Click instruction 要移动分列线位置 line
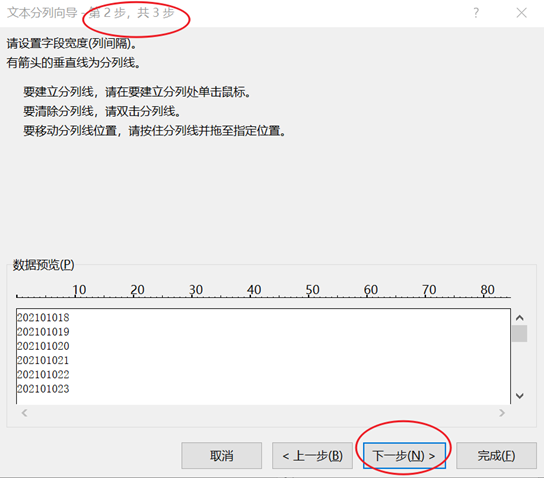Image resolution: width=544 pixels, height=478 pixels. (155, 131)
